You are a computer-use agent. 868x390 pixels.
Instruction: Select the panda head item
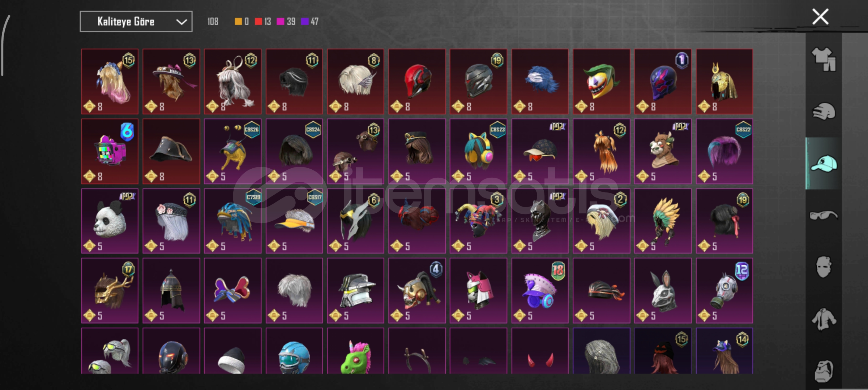pos(110,221)
